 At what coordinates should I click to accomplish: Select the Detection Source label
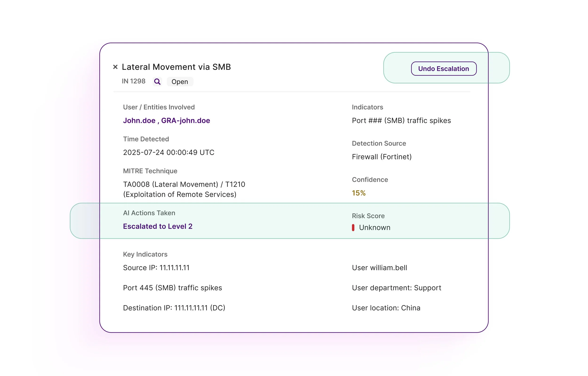click(x=379, y=143)
